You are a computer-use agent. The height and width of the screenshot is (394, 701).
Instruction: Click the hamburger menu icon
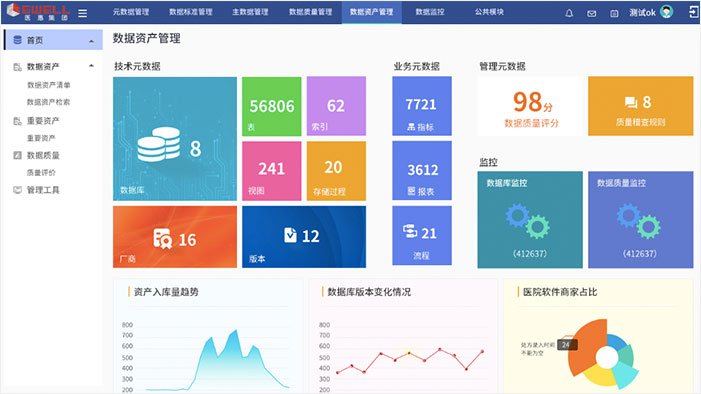[x=83, y=13]
